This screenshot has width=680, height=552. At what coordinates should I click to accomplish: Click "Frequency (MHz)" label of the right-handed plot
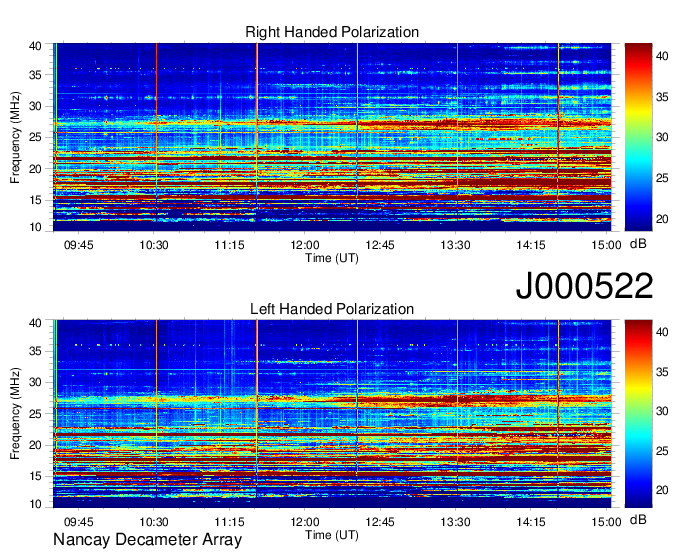(x=15, y=137)
